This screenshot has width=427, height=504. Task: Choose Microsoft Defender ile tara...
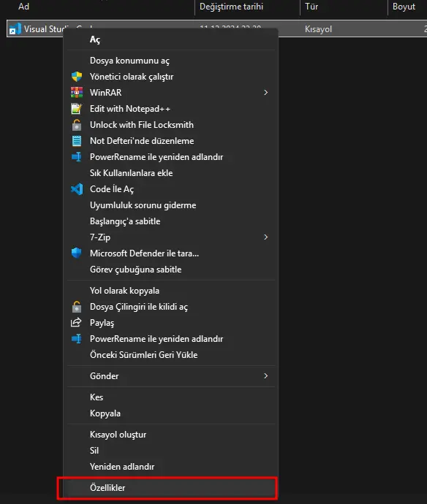[171, 253]
